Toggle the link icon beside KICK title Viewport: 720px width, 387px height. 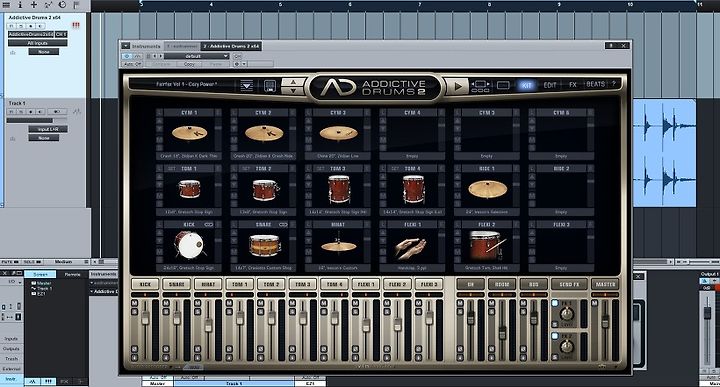[x=208, y=224]
